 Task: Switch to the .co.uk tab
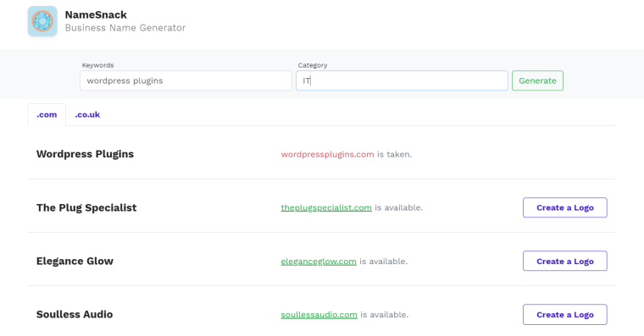(87, 115)
